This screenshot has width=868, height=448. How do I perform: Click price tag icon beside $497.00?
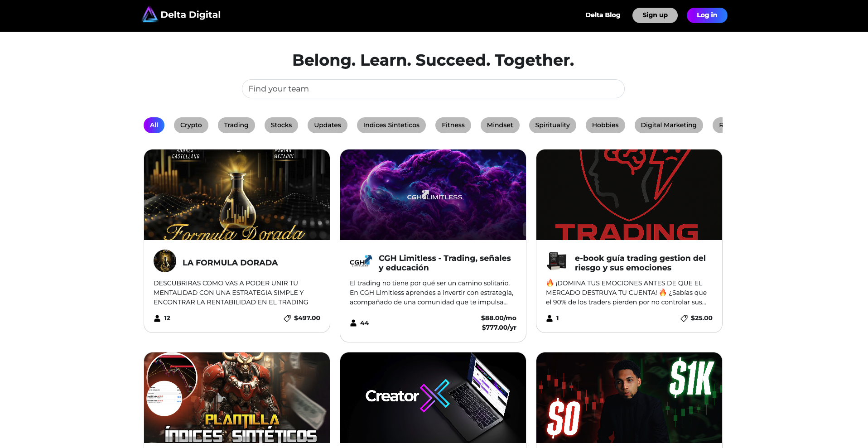(x=287, y=318)
